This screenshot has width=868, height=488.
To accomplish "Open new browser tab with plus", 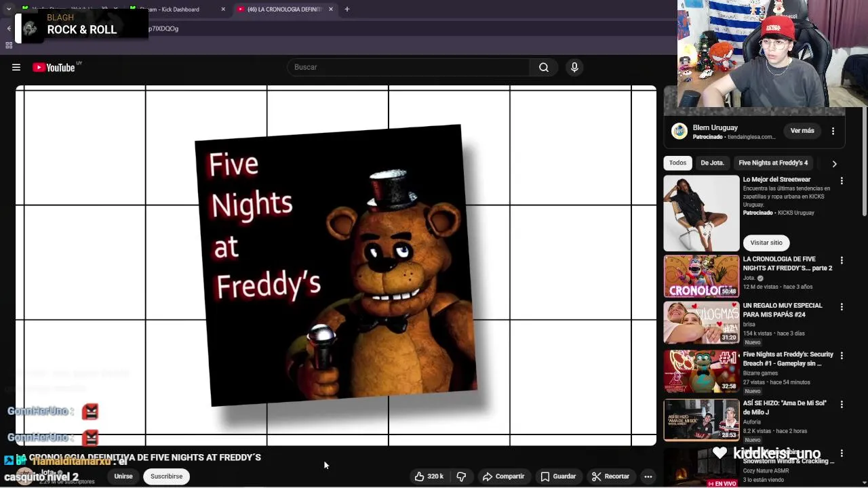I will point(347,9).
